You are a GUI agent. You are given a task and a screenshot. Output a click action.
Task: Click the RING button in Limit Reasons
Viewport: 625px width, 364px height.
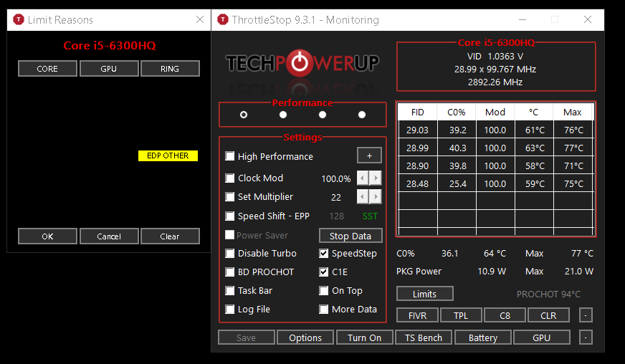(170, 69)
